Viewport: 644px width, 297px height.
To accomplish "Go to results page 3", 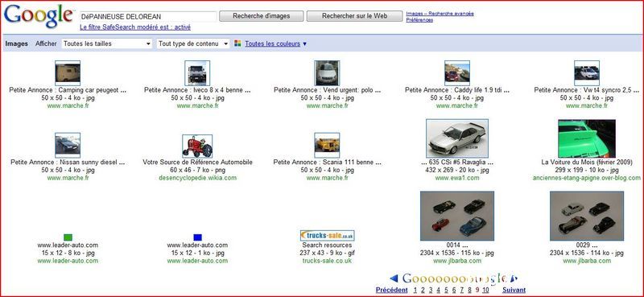I will 431,290.
